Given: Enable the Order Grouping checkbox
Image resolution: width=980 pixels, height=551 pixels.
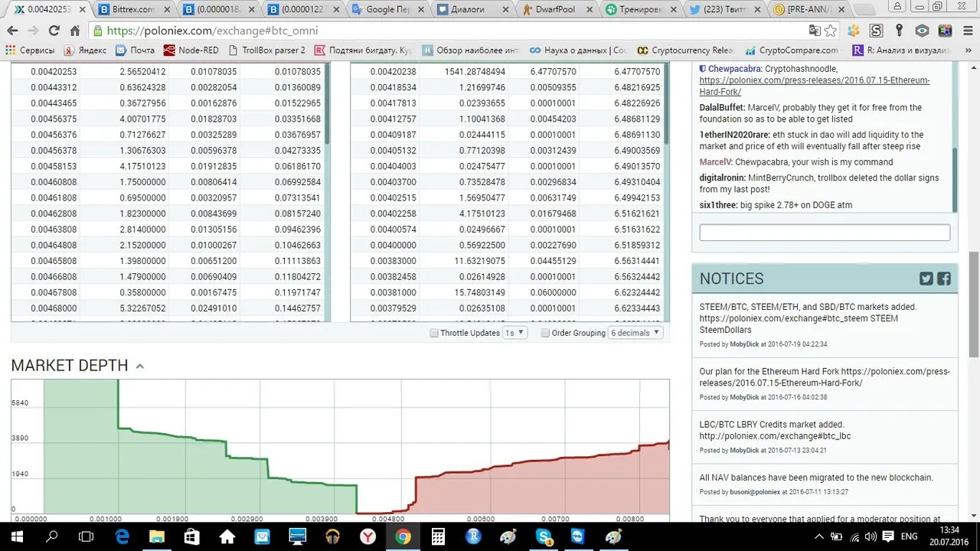Looking at the screenshot, I should pos(545,333).
